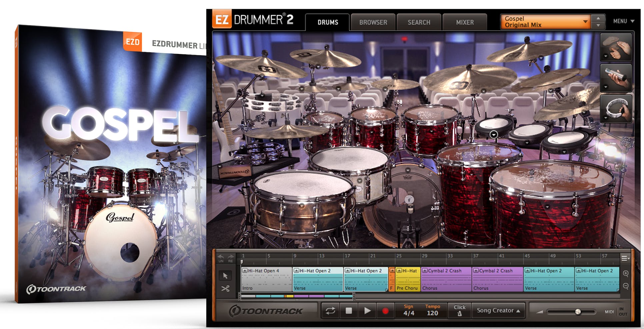Open the Gospel Original Mix preset dropdown

(x=545, y=22)
